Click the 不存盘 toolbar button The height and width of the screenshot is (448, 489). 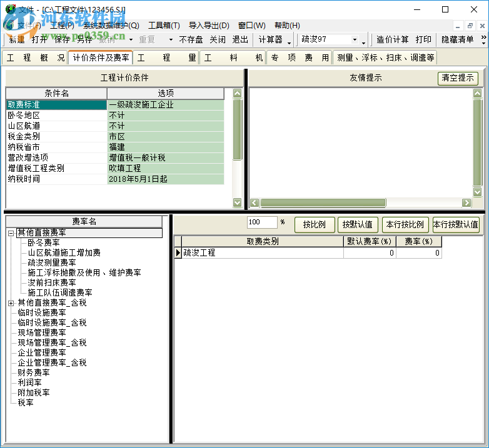(191, 39)
